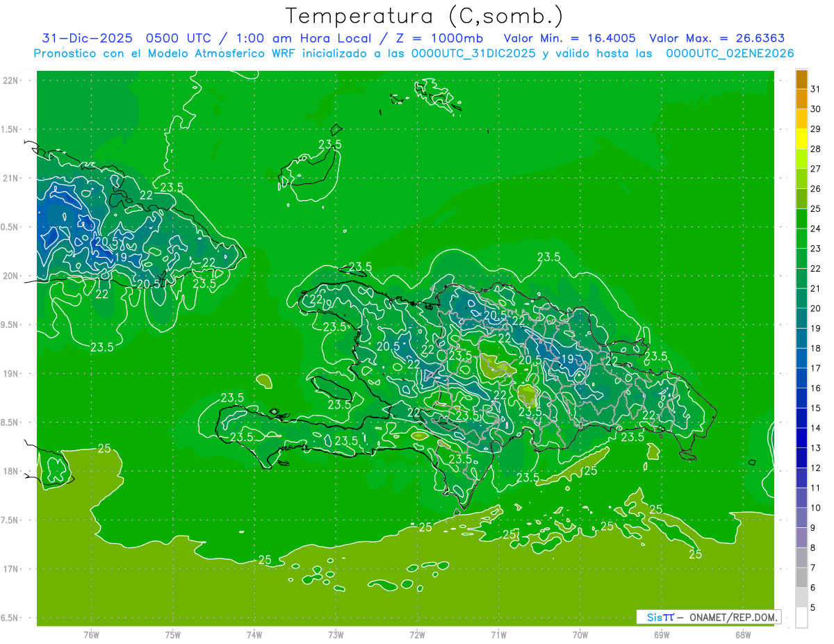Viewport: 834px width, 644px height.
Task: Select the blue swatch between 16 and 17
Action: point(801,379)
